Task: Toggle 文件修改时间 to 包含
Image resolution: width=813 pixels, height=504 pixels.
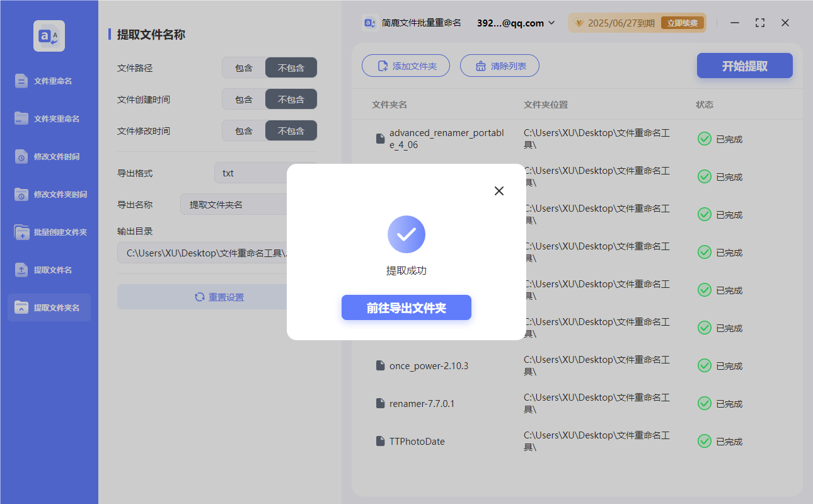Action: pos(244,130)
